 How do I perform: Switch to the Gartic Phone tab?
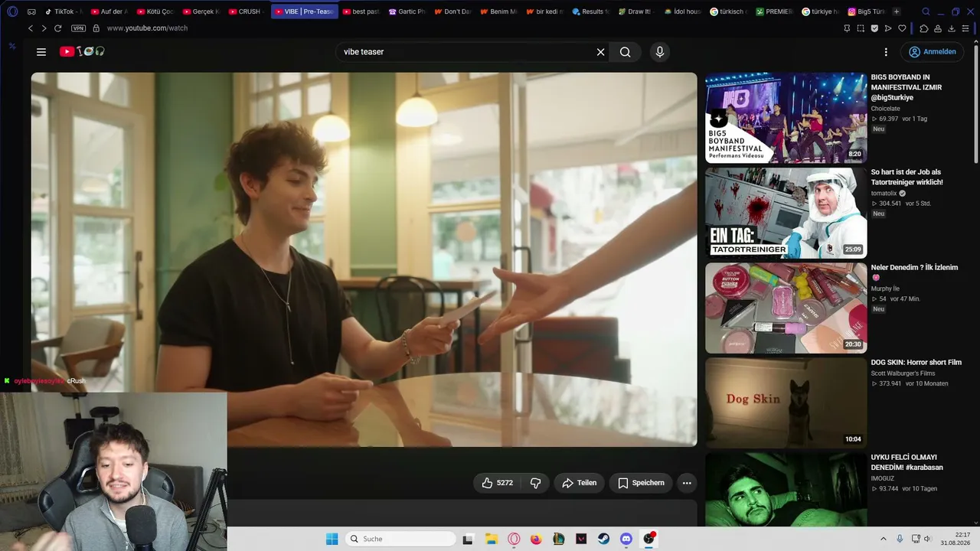click(x=407, y=11)
